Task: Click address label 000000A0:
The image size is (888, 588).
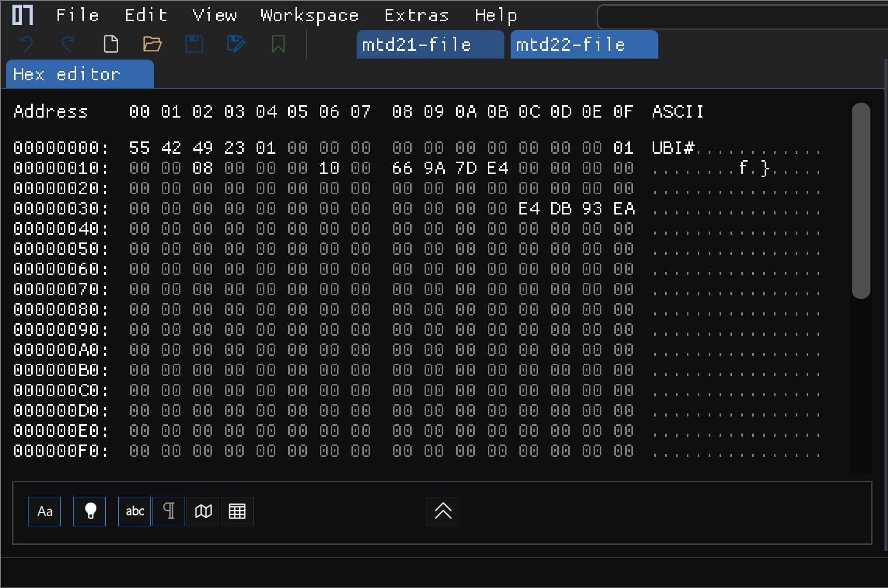Action: tap(61, 350)
